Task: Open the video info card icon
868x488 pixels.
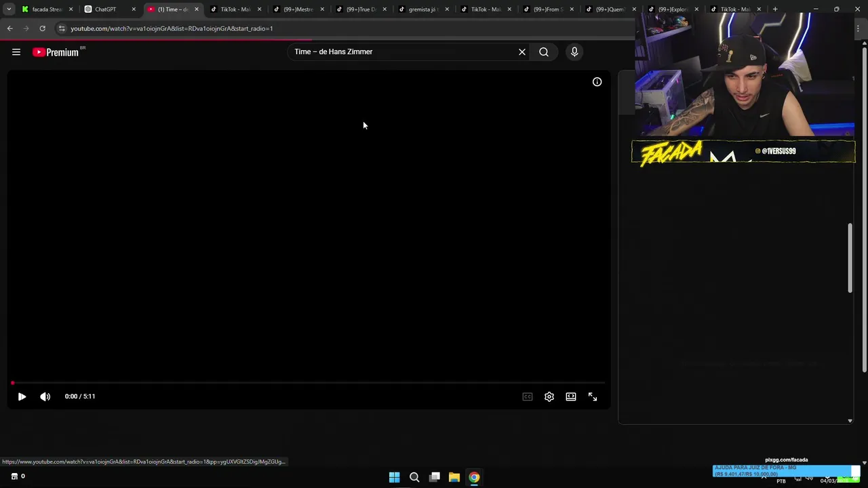Action: point(597,82)
